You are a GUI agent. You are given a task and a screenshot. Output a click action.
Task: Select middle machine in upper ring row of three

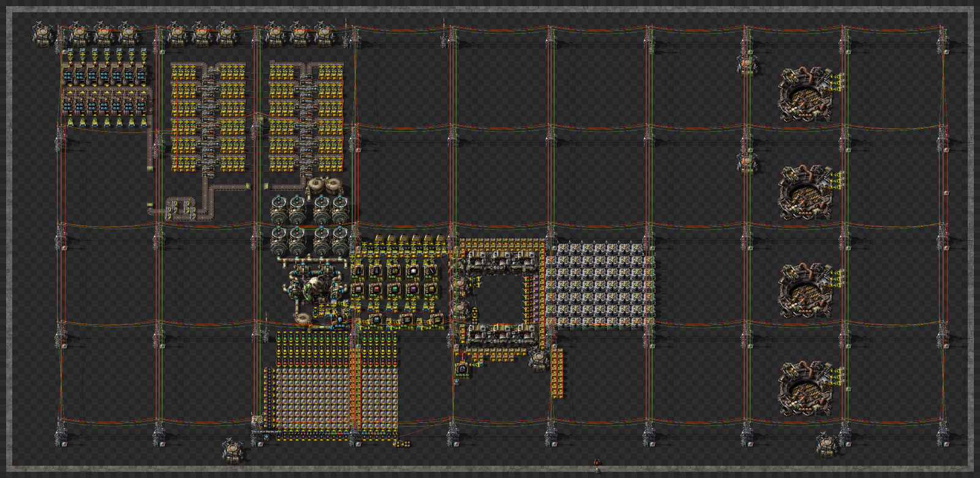coord(501,262)
